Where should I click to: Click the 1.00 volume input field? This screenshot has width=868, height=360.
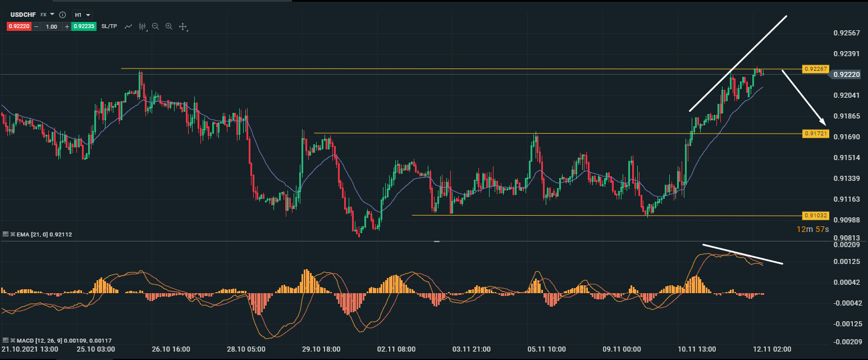[52, 26]
